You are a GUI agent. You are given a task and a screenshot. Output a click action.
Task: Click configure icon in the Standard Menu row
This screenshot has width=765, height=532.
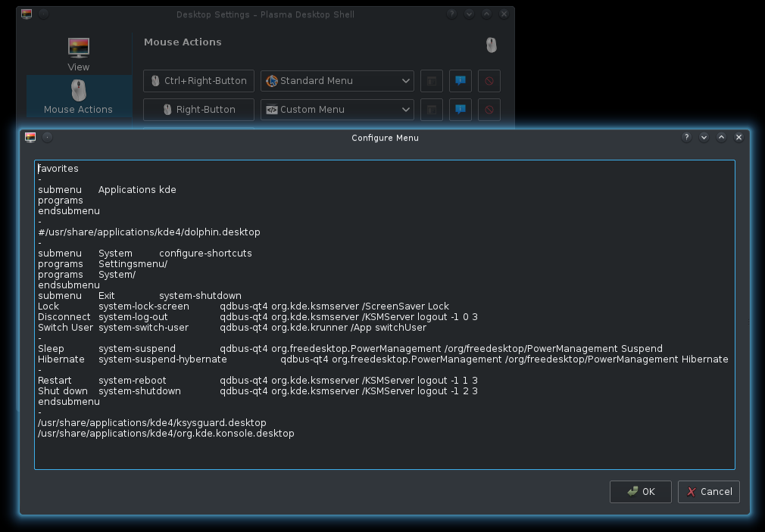(x=432, y=81)
